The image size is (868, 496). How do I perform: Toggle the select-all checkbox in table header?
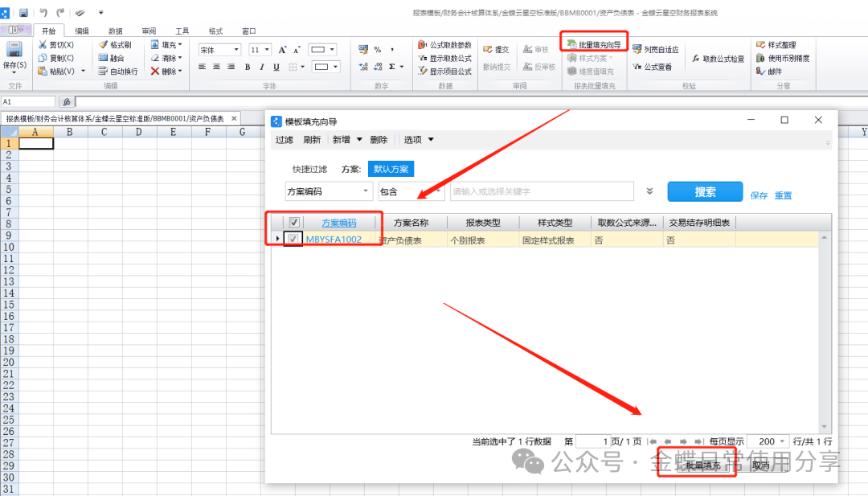[294, 223]
